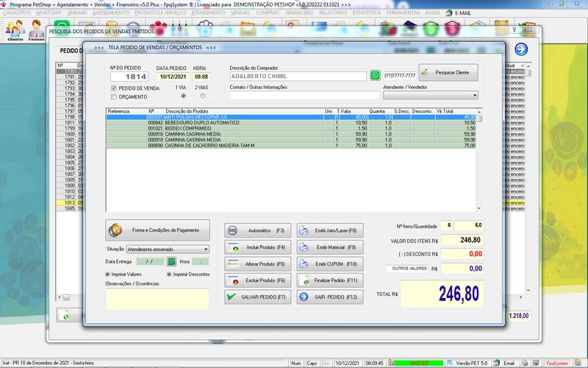The width and height of the screenshot is (588, 368).
Task: Open the PRODUTOS E SERVIÇOS menu
Action: point(160,13)
